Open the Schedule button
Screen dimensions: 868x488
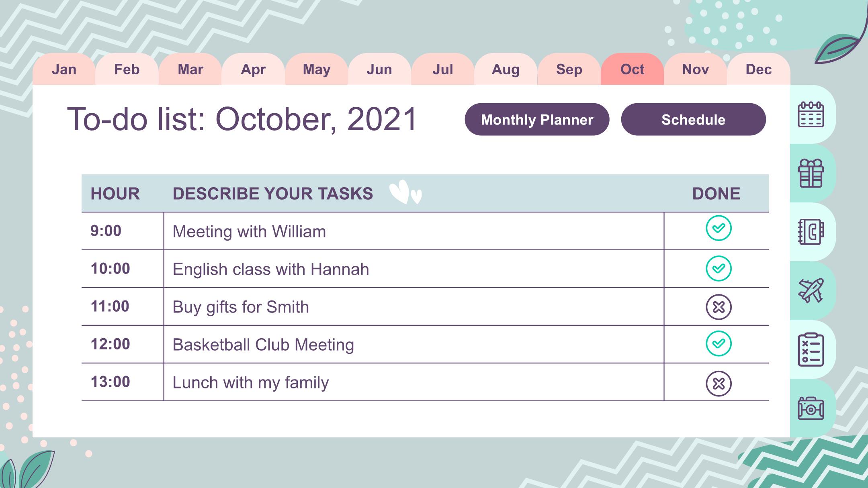tap(693, 119)
